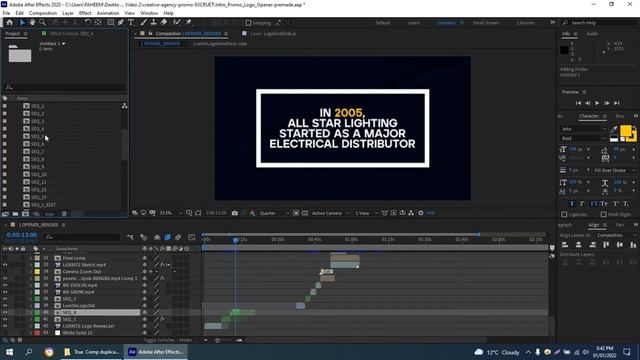
Task: Click Faux Italic button in Character panel
Action: click(582, 203)
